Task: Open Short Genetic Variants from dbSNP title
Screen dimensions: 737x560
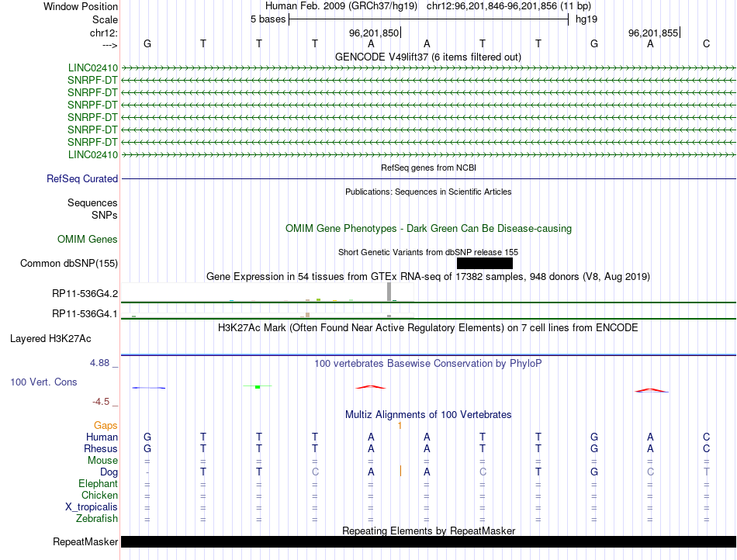Action: (x=427, y=252)
